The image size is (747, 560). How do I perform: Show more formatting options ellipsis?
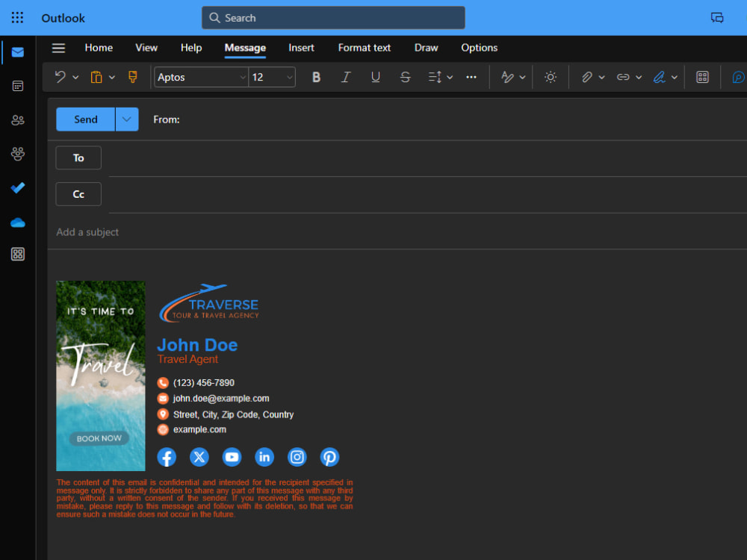tap(471, 77)
